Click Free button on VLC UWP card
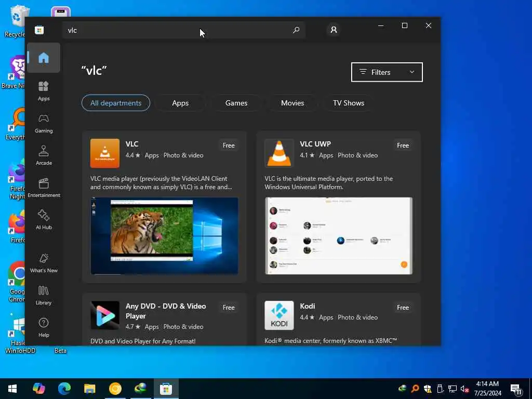The width and height of the screenshot is (532, 399). pos(403,145)
